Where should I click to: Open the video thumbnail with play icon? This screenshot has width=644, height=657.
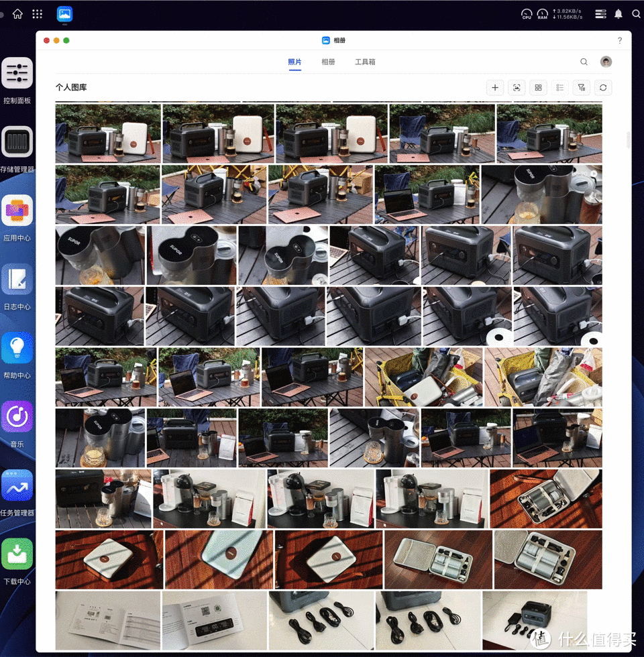pyautogui.click(x=542, y=194)
